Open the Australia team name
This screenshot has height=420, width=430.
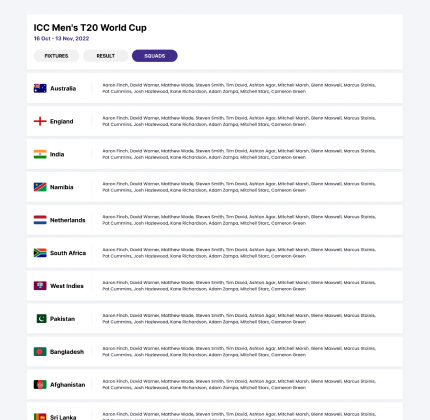(63, 89)
